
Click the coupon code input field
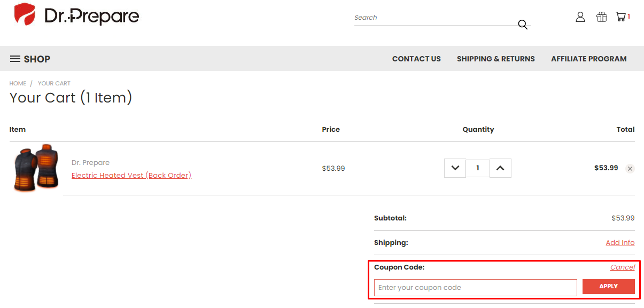pyautogui.click(x=476, y=287)
